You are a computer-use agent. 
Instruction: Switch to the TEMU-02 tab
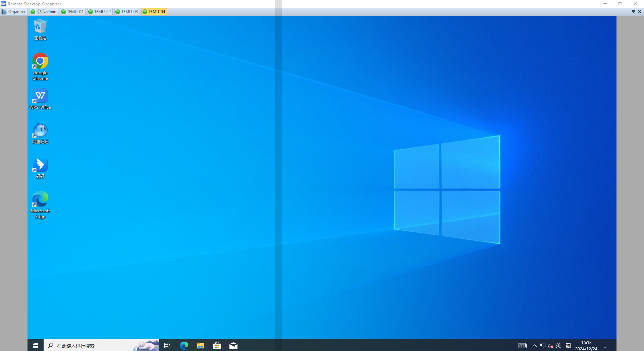tap(100, 12)
